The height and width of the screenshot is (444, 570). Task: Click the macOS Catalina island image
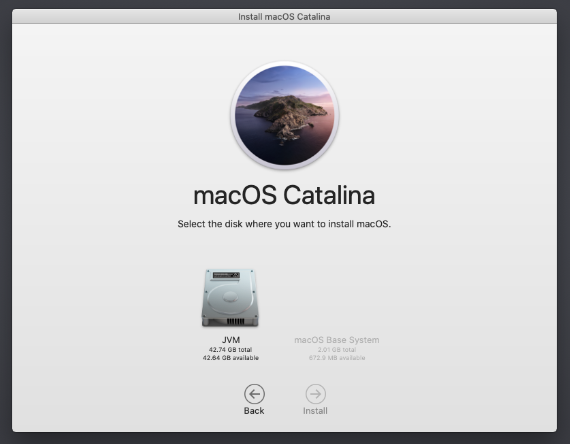pyautogui.click(x=285, y=115)
